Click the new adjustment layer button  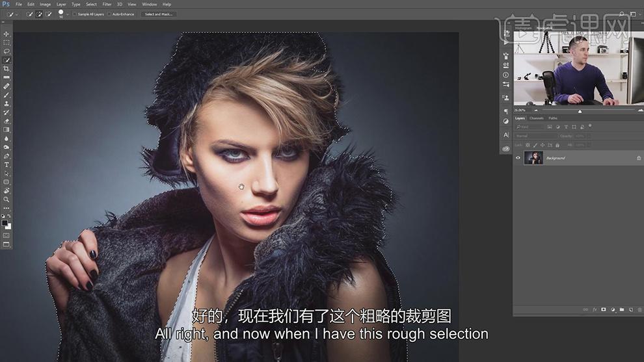pos(612,309)
